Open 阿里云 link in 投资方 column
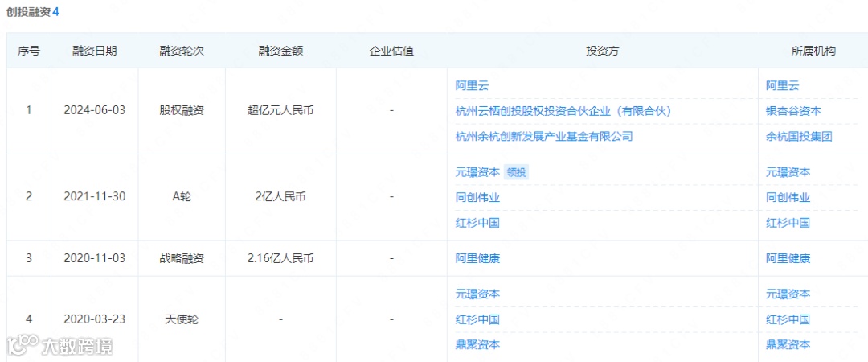868x362 pixels. tap(473, 85)
